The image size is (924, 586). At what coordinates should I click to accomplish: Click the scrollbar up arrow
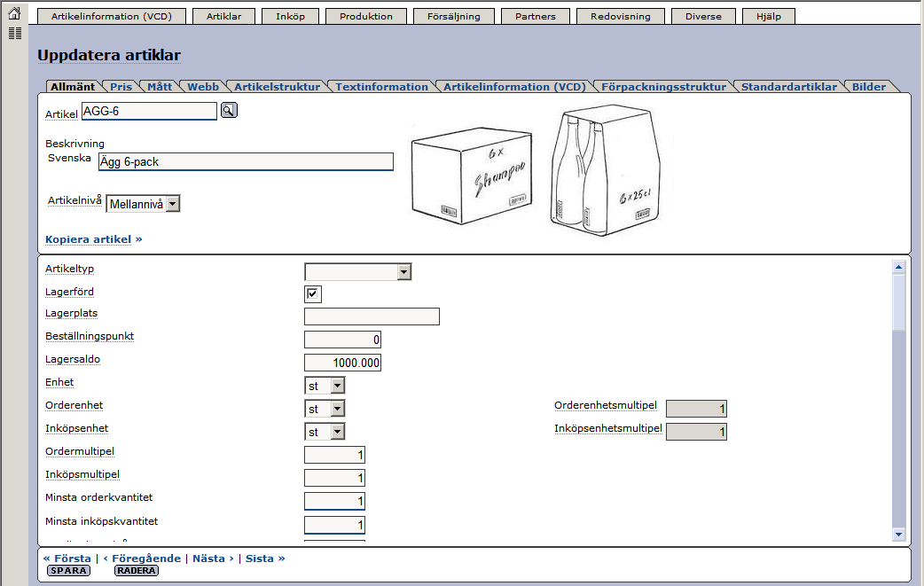click(x=898, y=268)
